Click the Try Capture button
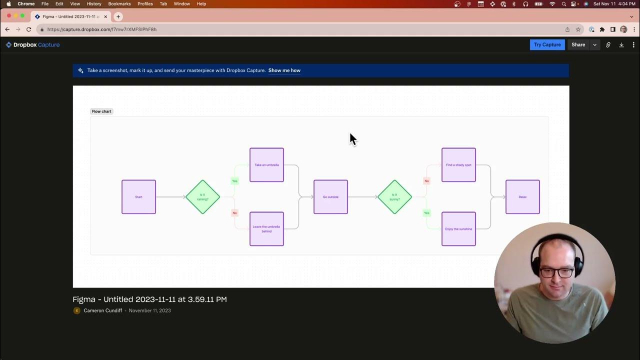 click(x=547, y=45)
